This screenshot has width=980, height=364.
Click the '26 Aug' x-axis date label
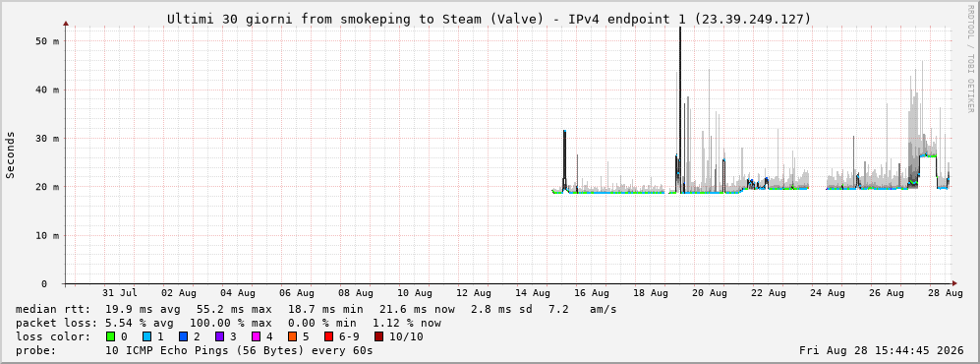click(x=887, y=293)
